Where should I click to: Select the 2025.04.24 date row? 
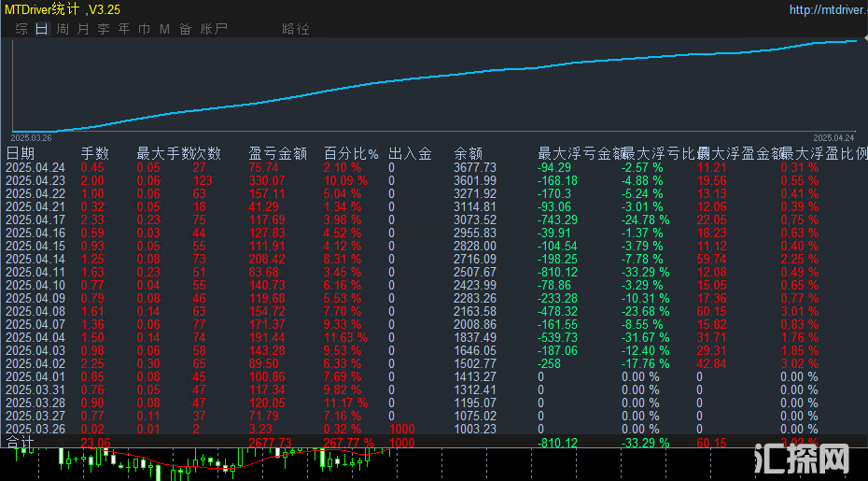click(x=35, y=167)
